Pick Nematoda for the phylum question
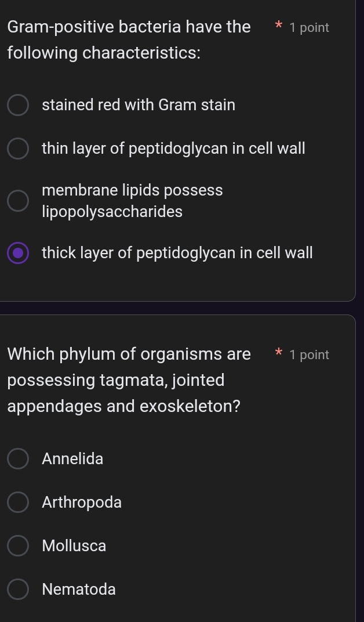This screenshot has height=622, width=364. point(18,589)
